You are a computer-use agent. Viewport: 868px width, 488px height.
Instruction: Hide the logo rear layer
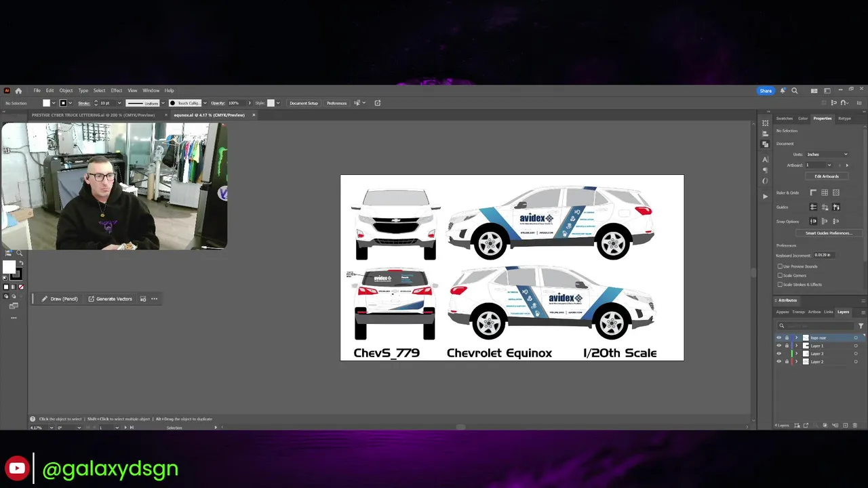point(778,338)
